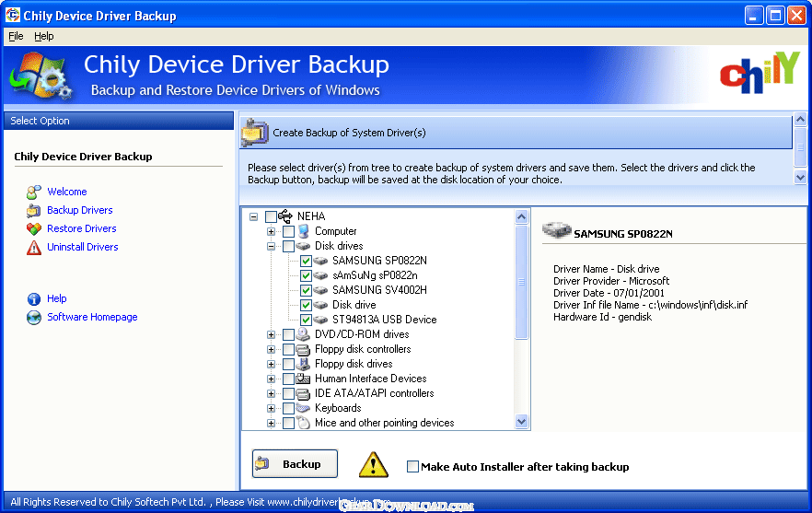Click the mouse icon for pointing devices

[x=303, y=423]
